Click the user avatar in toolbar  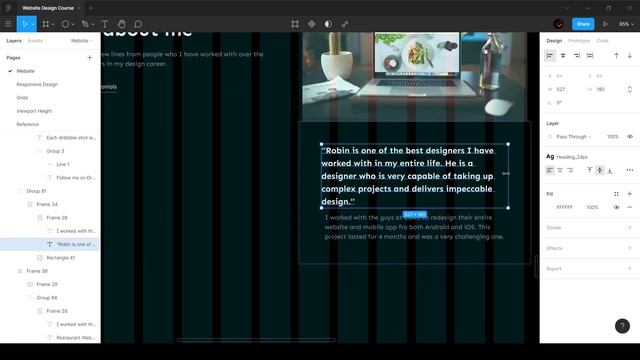[559, 24]
